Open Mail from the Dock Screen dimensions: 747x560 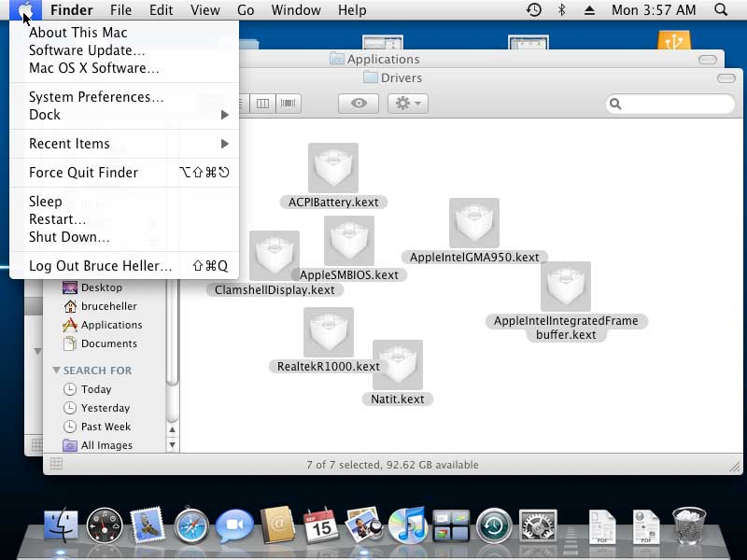coord(148,525)
